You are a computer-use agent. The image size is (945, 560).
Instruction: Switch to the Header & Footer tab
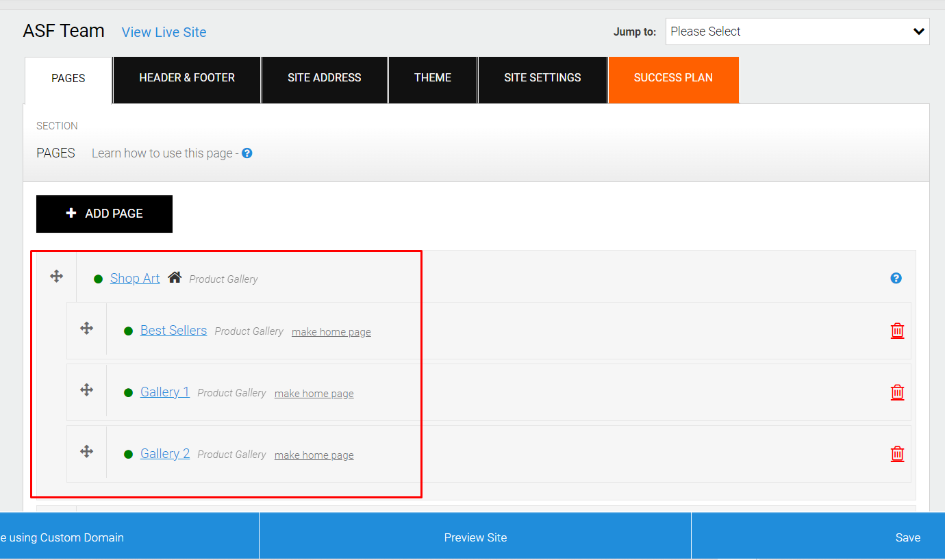(186, 77)
